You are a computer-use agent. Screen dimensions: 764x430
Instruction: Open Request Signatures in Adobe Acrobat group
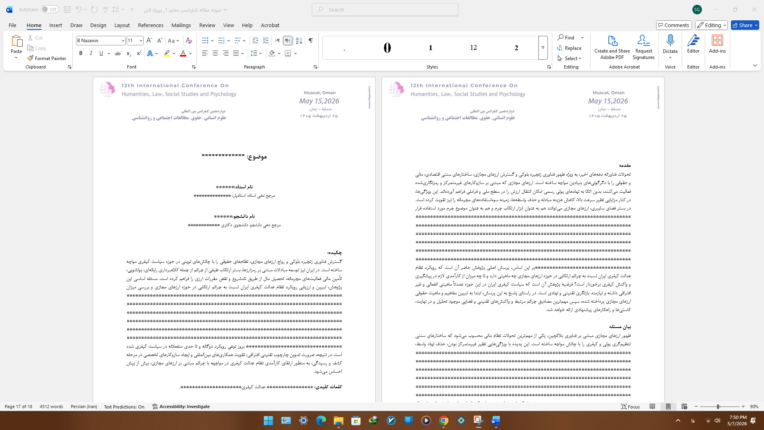click(644, 47)
